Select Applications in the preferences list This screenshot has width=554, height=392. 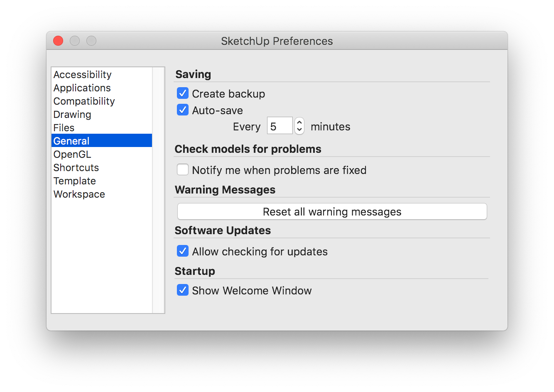click(x=82, y=88)
